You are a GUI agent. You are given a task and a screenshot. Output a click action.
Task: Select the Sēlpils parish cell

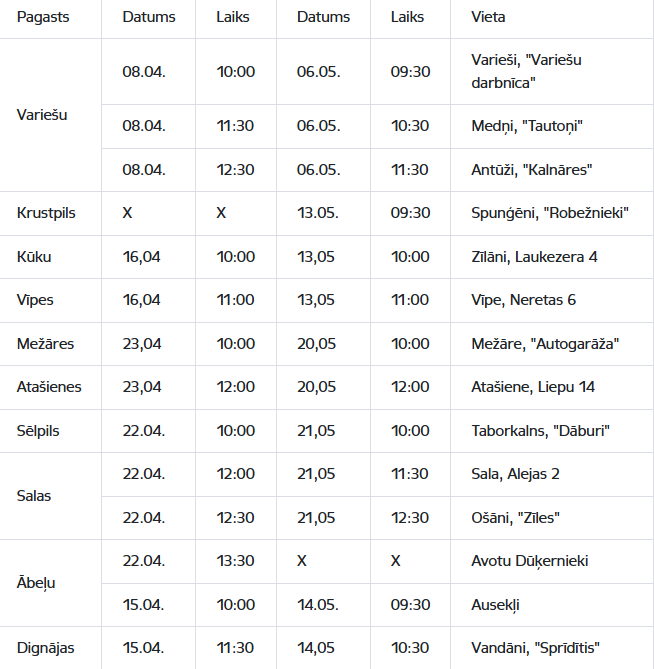[x=39, y=431]
